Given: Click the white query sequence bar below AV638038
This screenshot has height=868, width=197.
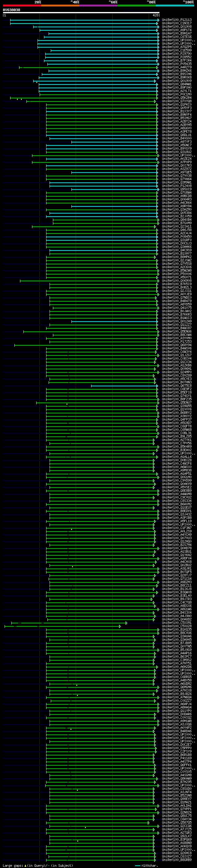Looking at the screenshot, I should pyautogui.click(x=81, y=12).
